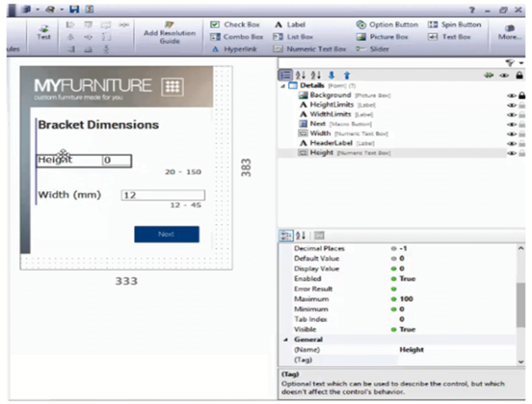Toggle lock for all controls in tree toolbar
Viewport: 532px width, 404px height.
(519, 75)
